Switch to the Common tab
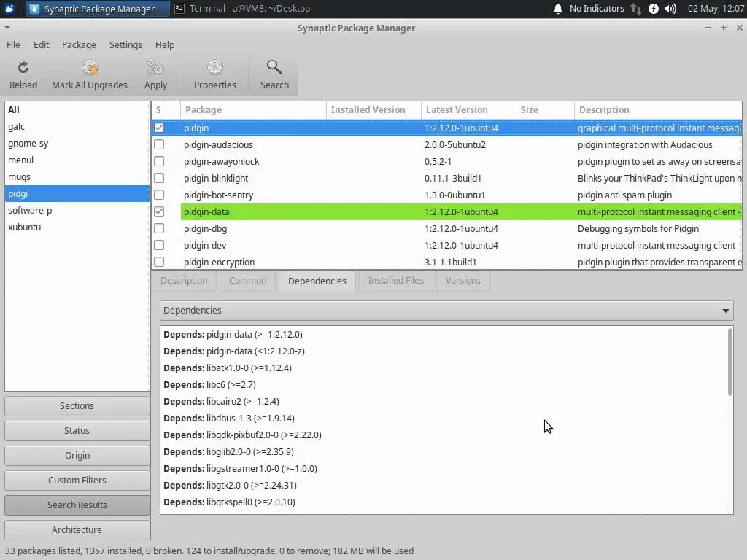Viewport: 747px width, 560px height. point(247,281)
